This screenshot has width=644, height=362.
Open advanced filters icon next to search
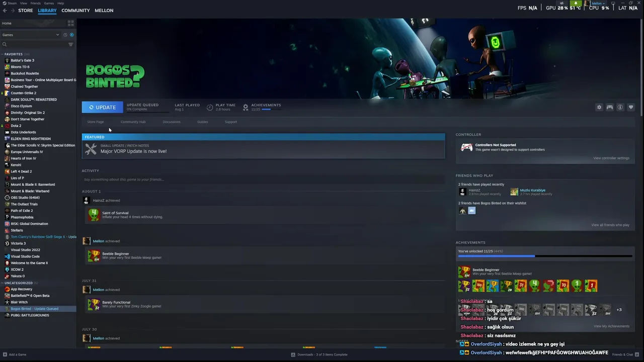pos(70,44)
